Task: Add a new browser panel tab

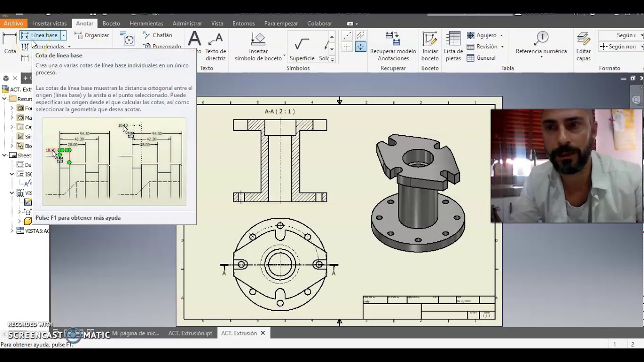Action: (x=25, y=78)
